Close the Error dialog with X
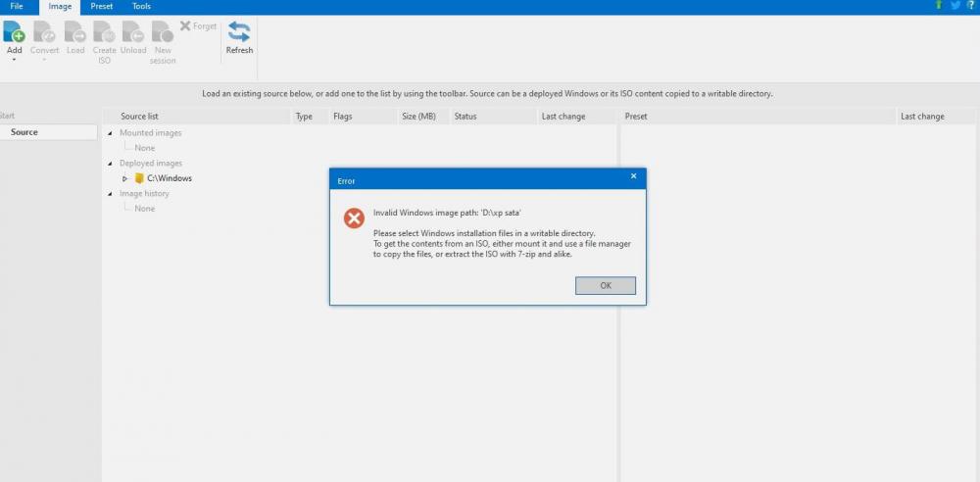This screenshot has width=980, height=482. 633,176
